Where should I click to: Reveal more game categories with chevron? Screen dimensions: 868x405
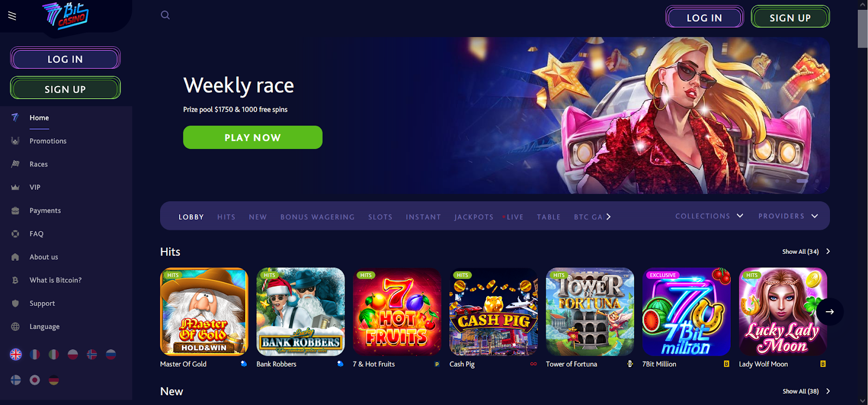[609, 217]
